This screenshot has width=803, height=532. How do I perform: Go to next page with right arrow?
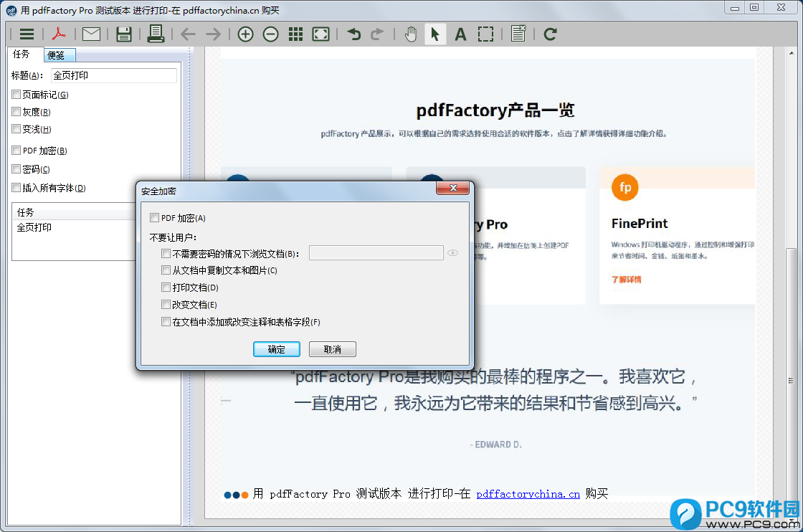[213, 34]
